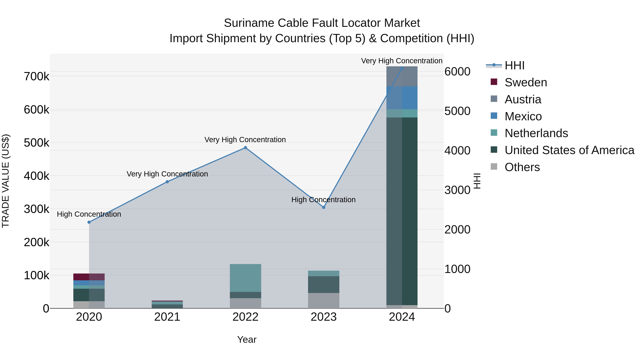
Task: Click the Very High Concentration annotation above 2022
Action: (245, 140)
